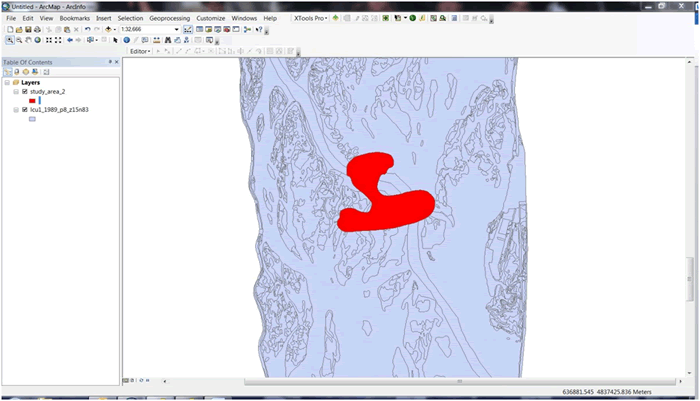Click green XTools Pro arrow icon
700x401 pixels.
point(335,18)
